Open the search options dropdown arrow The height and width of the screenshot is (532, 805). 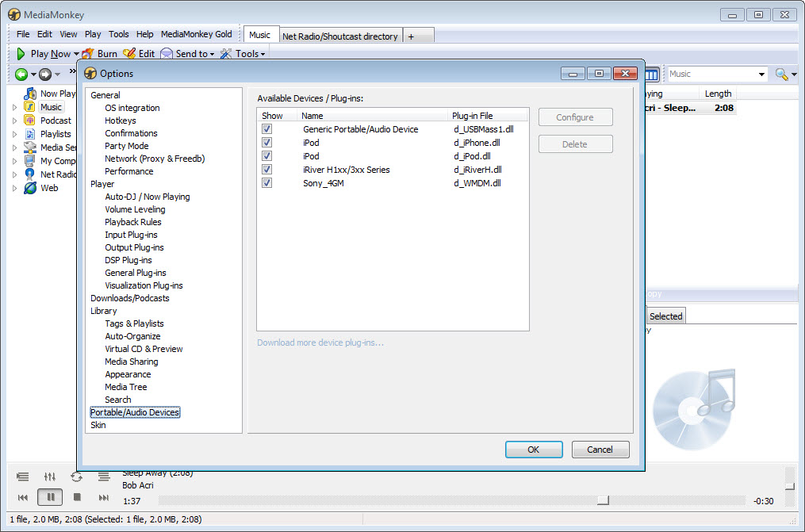pos(794,75)
